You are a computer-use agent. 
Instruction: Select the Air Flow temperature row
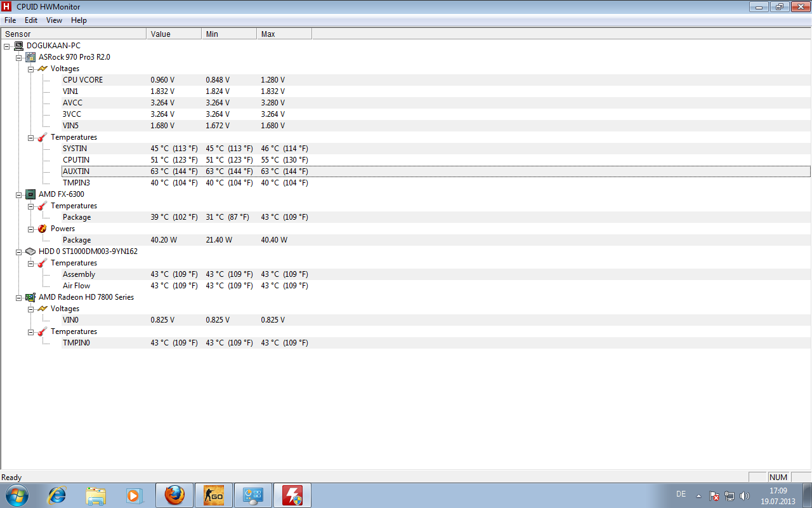(x=436, y=286)
